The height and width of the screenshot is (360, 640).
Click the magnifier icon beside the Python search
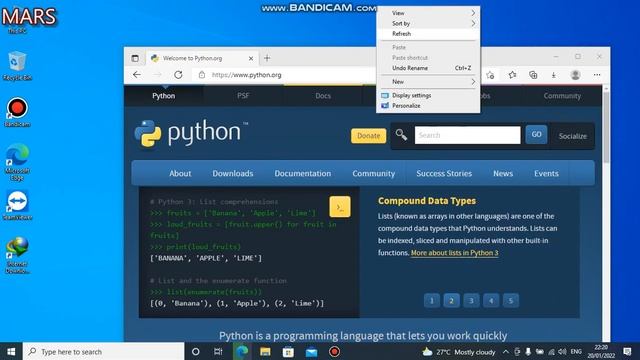pos(401,135)
